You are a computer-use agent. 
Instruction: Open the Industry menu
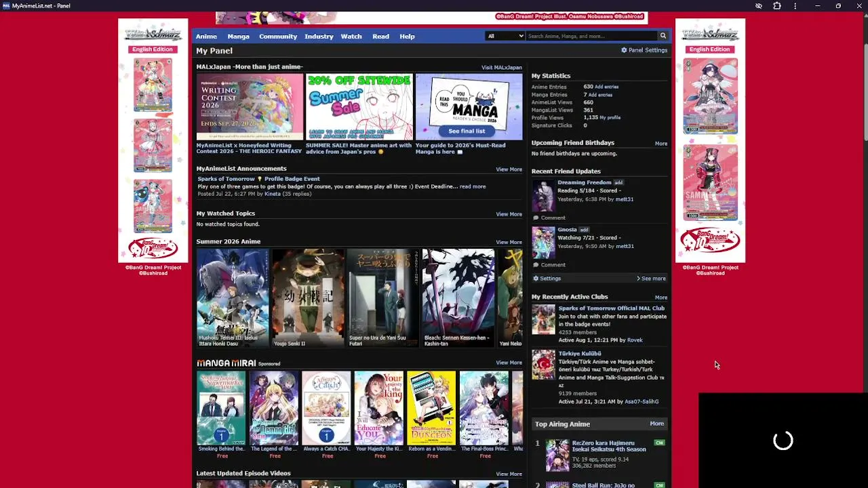pyautogui.click(x=319, y=37)
